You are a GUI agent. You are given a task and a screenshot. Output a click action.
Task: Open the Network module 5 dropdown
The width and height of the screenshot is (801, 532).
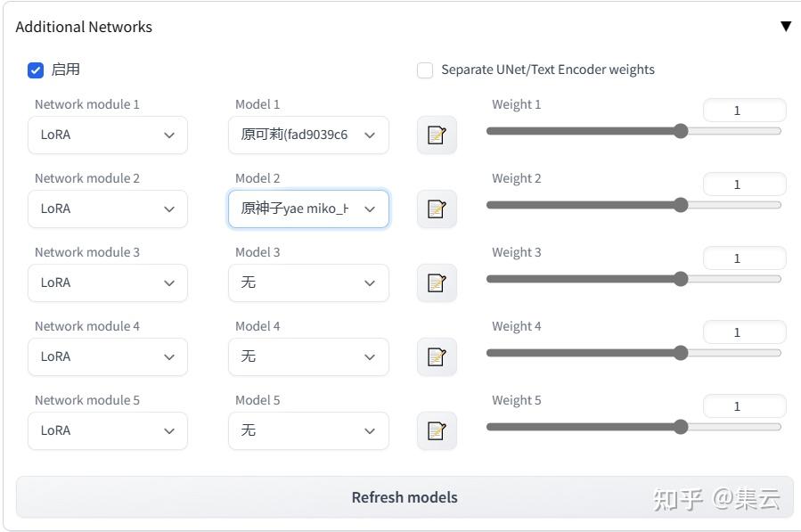tap(108, 431)
